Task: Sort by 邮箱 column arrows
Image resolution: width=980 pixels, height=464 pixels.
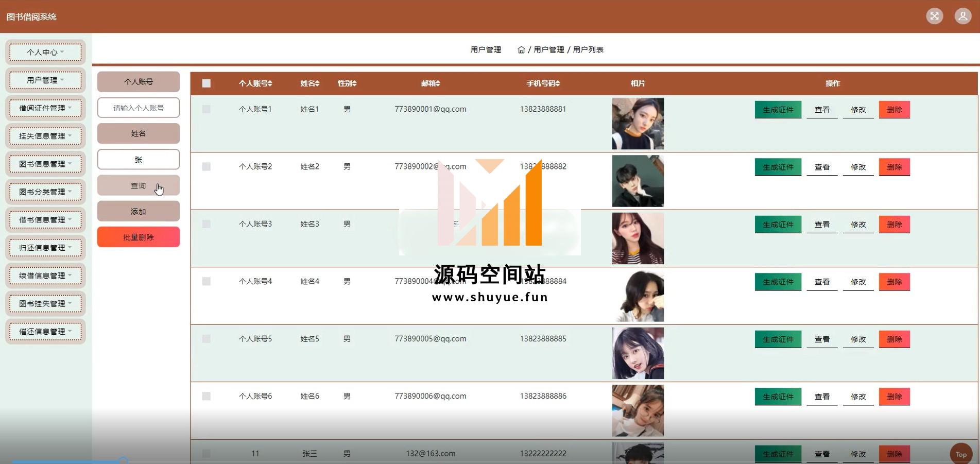Action: click(438, 83)
